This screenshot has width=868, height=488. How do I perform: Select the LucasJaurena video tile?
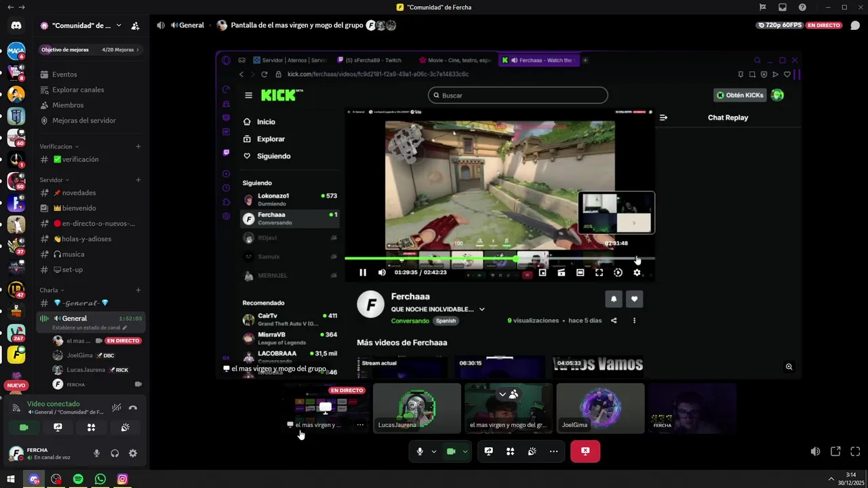click(417, 409)
